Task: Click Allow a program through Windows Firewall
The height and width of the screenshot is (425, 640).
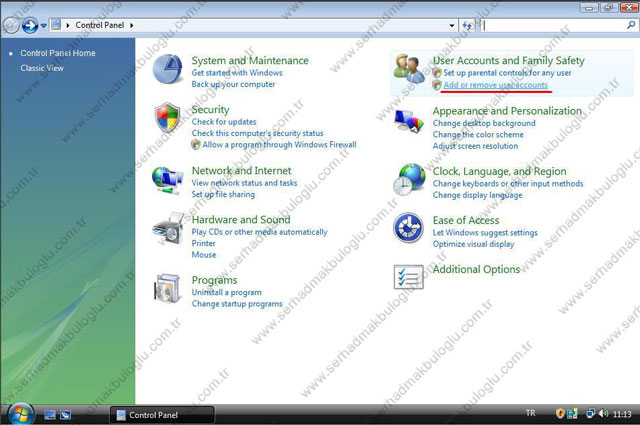Action: pyautogui.click(x=280, y=145)
